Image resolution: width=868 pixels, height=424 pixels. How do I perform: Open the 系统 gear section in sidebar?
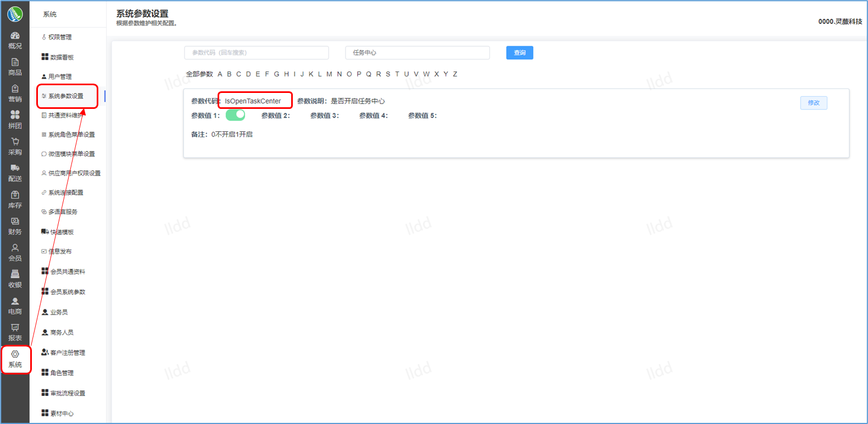tap(15, 359)
